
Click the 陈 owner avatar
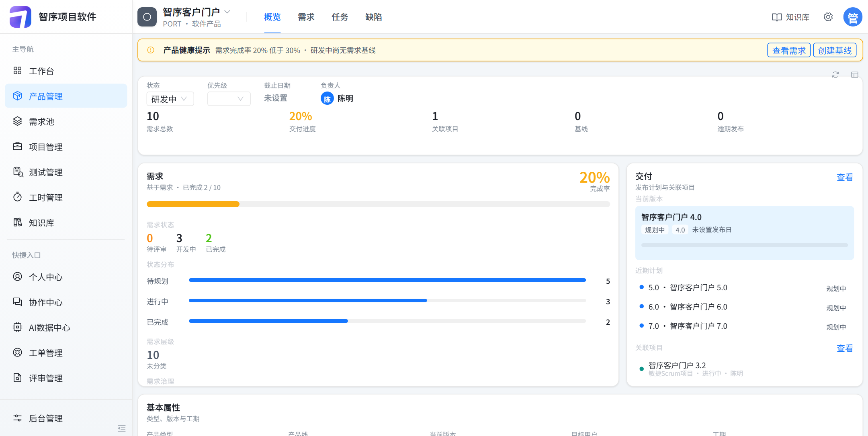point(327,98)
